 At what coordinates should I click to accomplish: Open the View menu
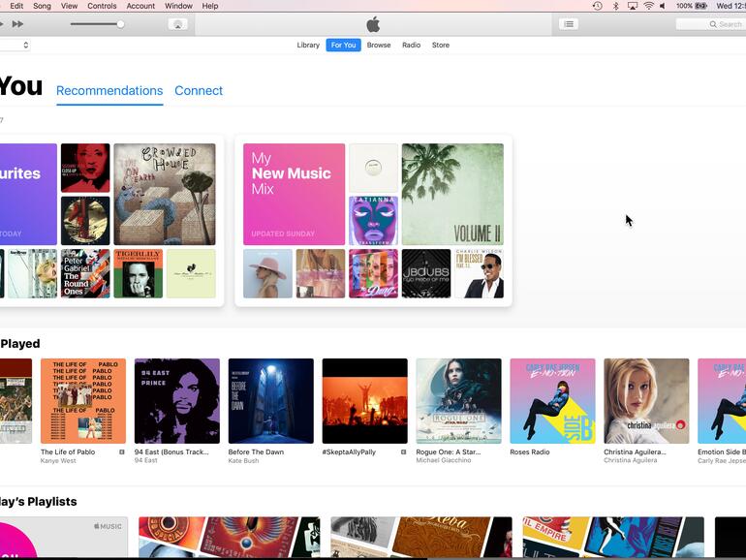(x=69, y=6)
